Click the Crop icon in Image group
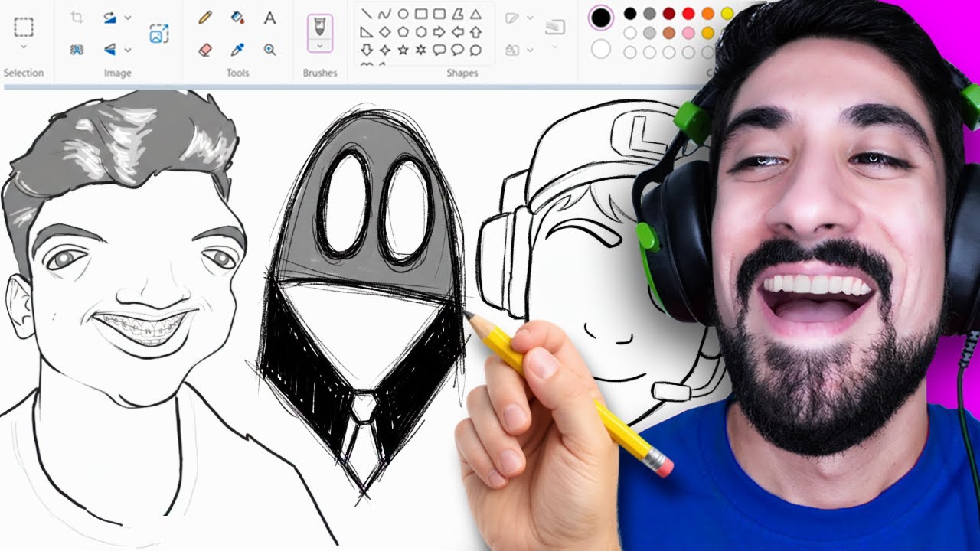Viewport: 980px width, 551px height. point(77,18)
